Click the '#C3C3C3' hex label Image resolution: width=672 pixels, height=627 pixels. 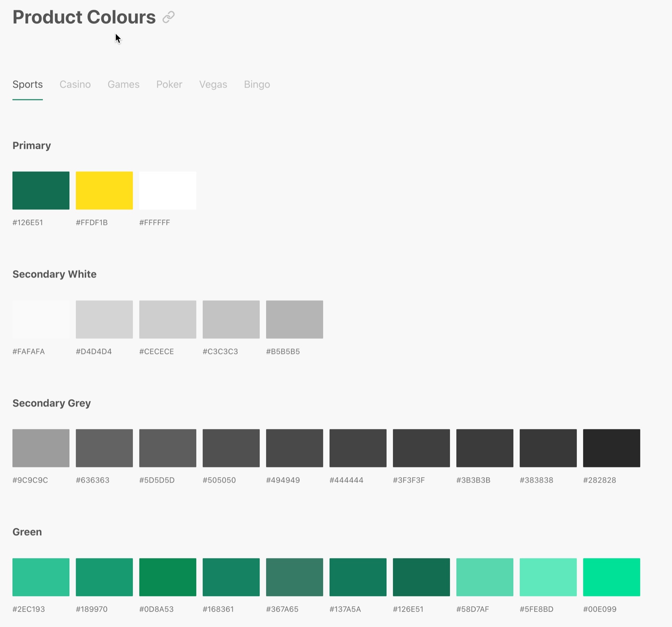coord(220,352)
